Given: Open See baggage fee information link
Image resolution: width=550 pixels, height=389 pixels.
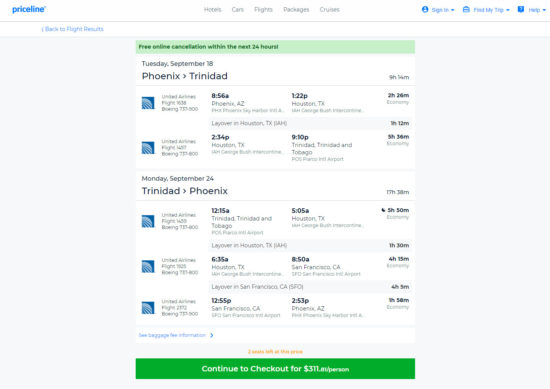Looking at the screenshot, I should (172, 335).
